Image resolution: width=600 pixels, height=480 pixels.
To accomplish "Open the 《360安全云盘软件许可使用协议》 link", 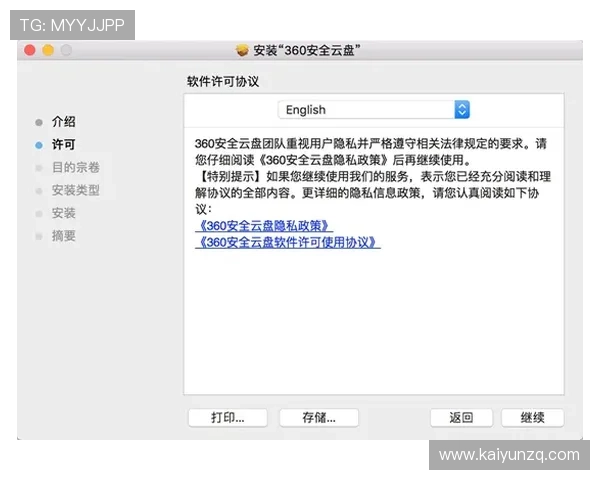I will (288, 242).
